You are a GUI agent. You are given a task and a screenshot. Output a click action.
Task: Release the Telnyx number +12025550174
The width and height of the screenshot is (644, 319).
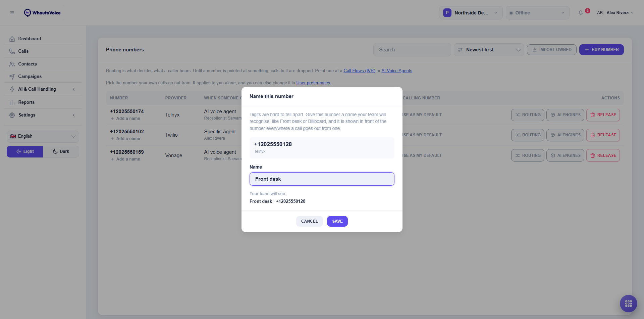pos(603,115)
